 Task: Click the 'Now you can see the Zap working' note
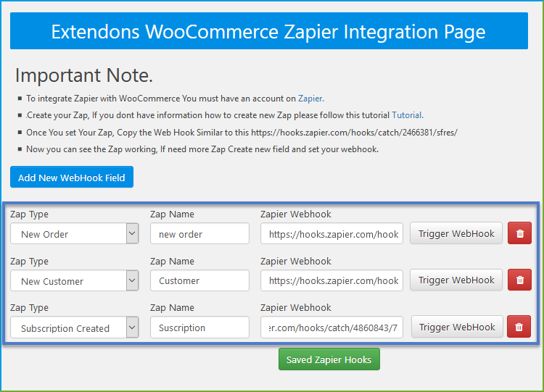[202, 149]
